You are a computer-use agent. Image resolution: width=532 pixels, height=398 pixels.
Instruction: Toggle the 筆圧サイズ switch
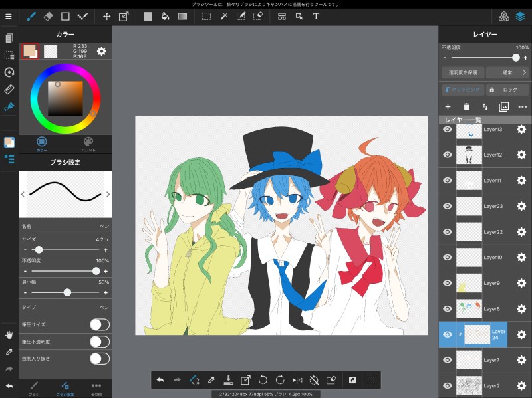pyautogui.click(x=99, y=324)
